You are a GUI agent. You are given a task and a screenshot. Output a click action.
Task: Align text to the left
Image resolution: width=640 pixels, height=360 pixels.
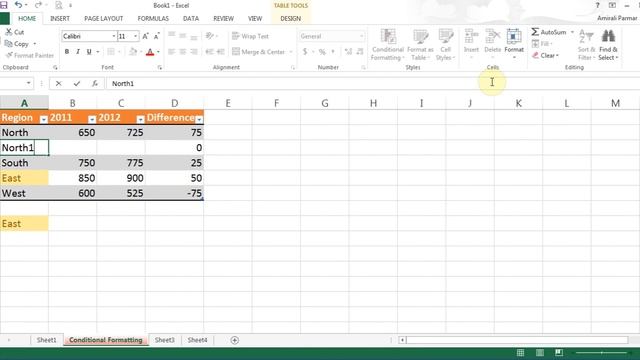(x=171, y=52)
